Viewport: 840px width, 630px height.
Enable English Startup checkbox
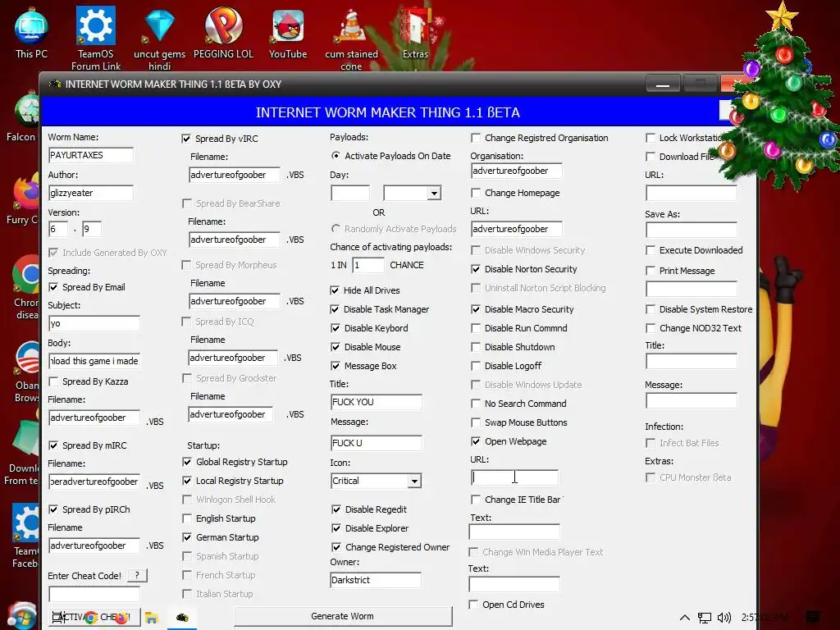(x=187, y=518)
